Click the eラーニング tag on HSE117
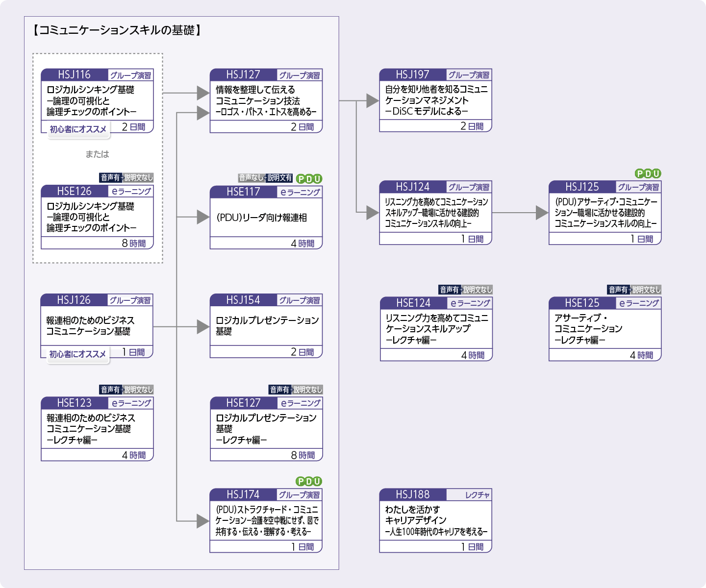 click(x=300, y=192)
